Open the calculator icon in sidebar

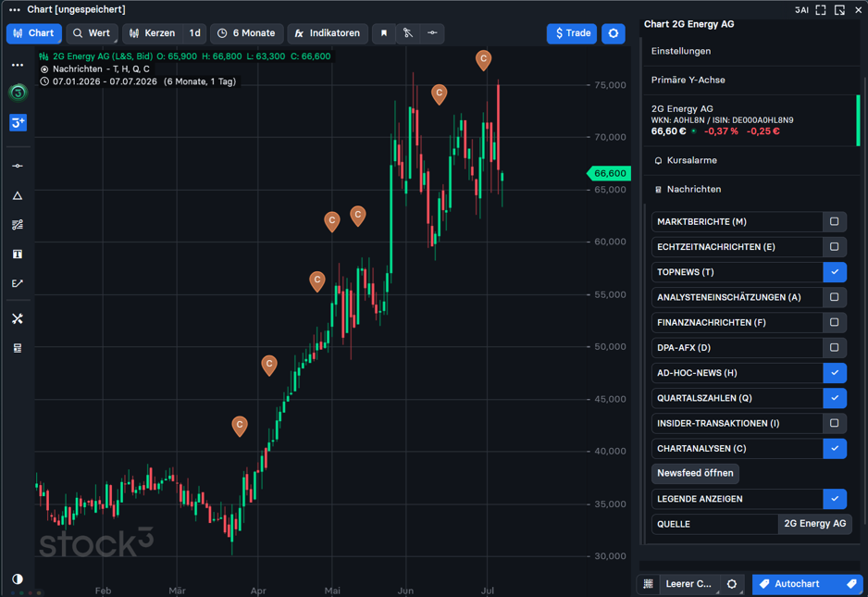pos(18,348)
